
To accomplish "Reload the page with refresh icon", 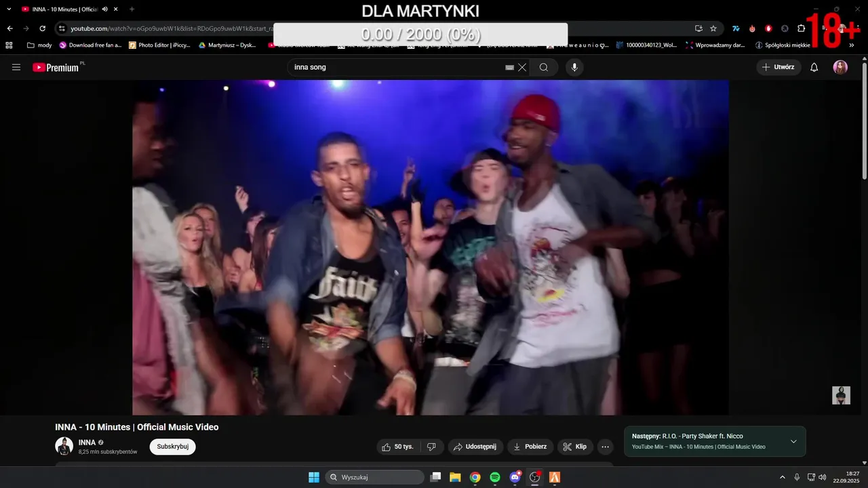I will [x=42, y=28].
